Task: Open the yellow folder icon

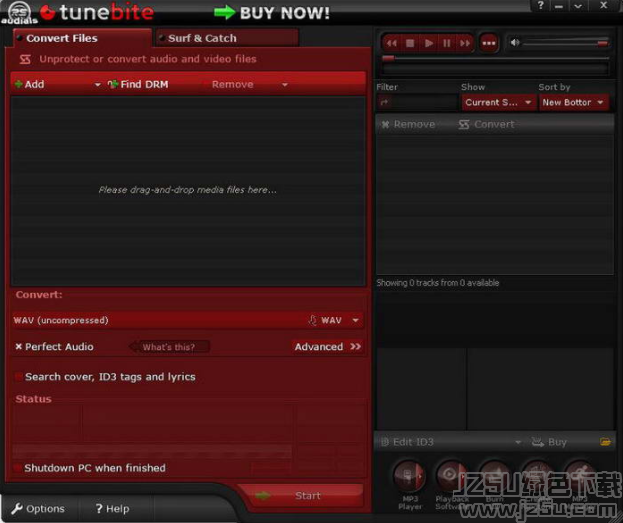Action: (x=605, y=442)
